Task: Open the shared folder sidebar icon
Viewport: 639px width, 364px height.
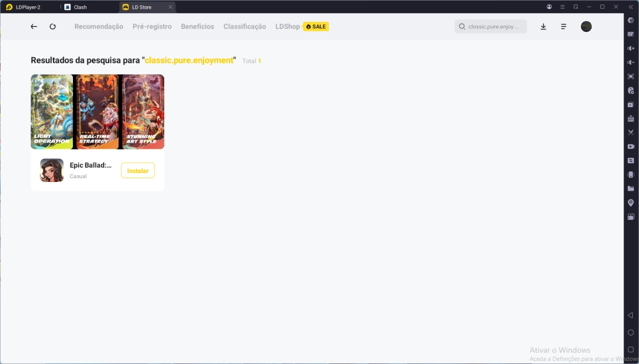Action: click(x=631, y=188)
